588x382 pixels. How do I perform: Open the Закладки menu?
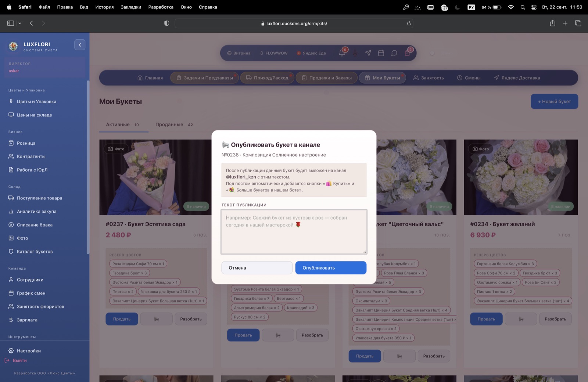(x=131, y=7)
